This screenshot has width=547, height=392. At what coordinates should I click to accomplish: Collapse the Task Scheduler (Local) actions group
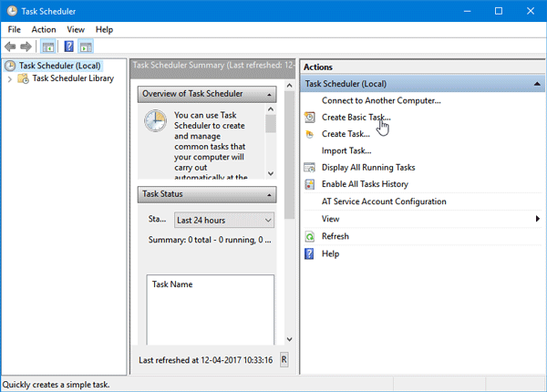[537, 84]
